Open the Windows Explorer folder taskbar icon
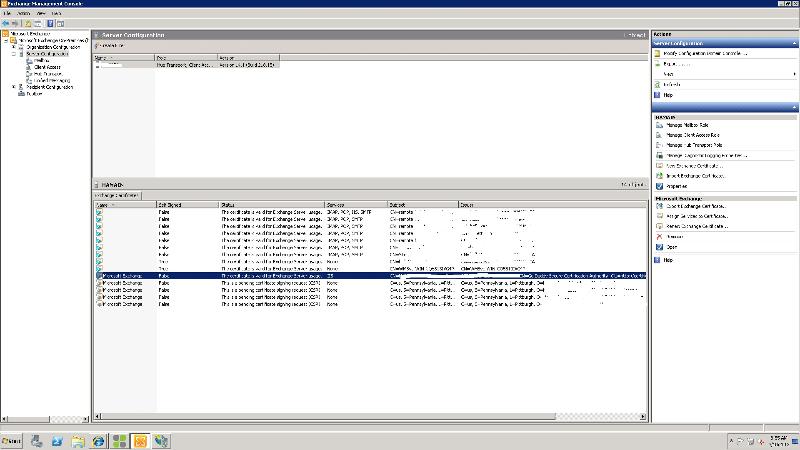Screen dimensions: 800x450 coord(78,441)
